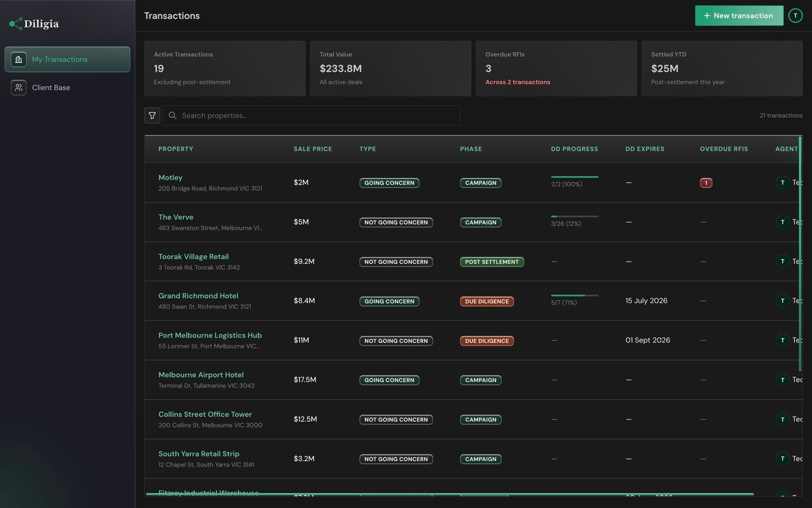Open My Transactions in the sidebar

67,59
